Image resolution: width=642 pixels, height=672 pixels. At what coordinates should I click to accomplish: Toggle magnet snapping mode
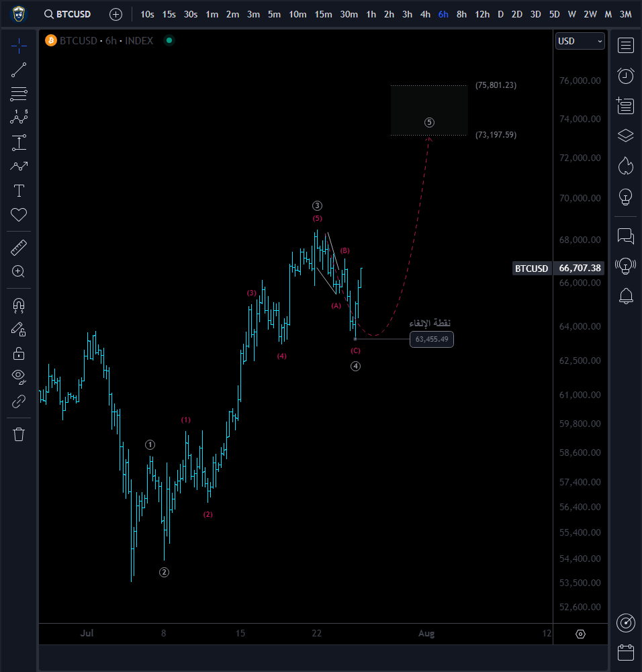tap(19, 305)
